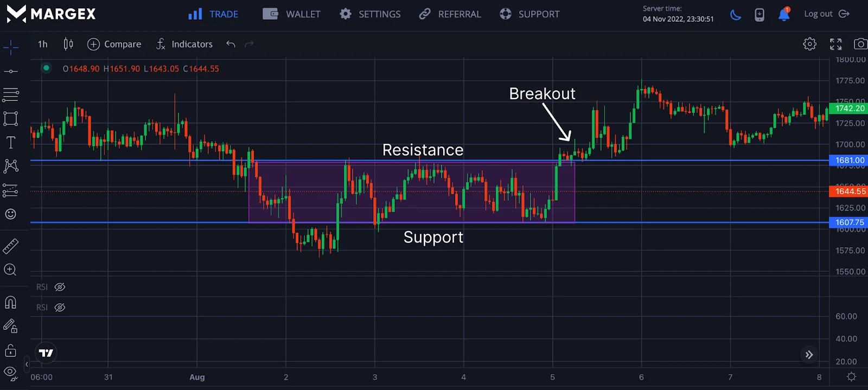
Task: Take a chart snapshot with camera icon
Action: [x=860, y=44]
